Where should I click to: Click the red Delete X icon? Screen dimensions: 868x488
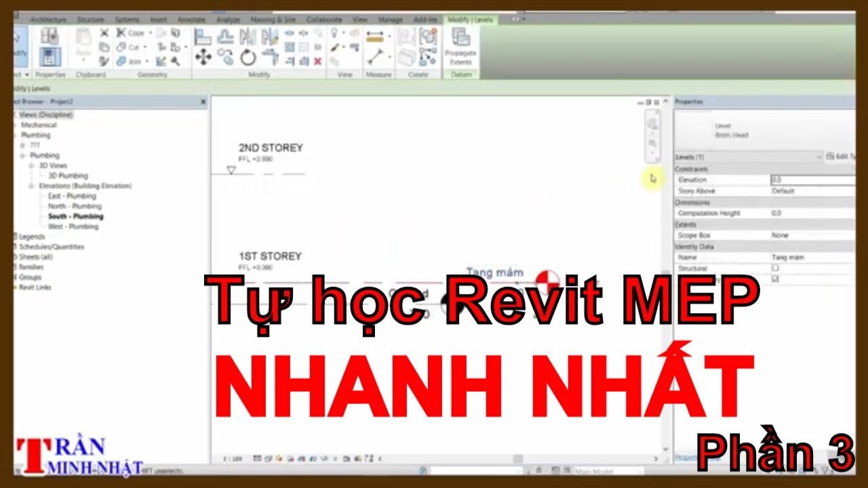coord(317,61)
